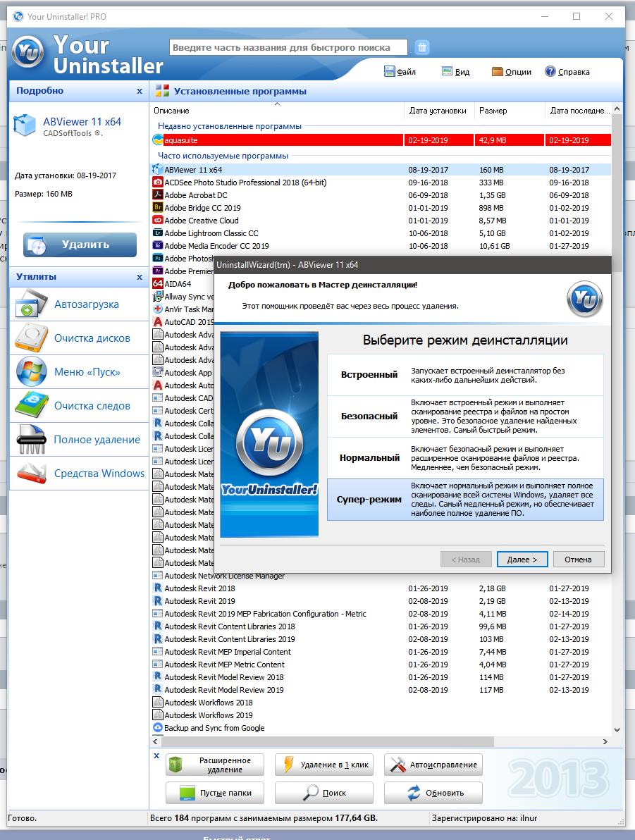This screenshot has height=840, width=635.
Task: Select Autodesk Network License Manager row
Action: (381, 576)
